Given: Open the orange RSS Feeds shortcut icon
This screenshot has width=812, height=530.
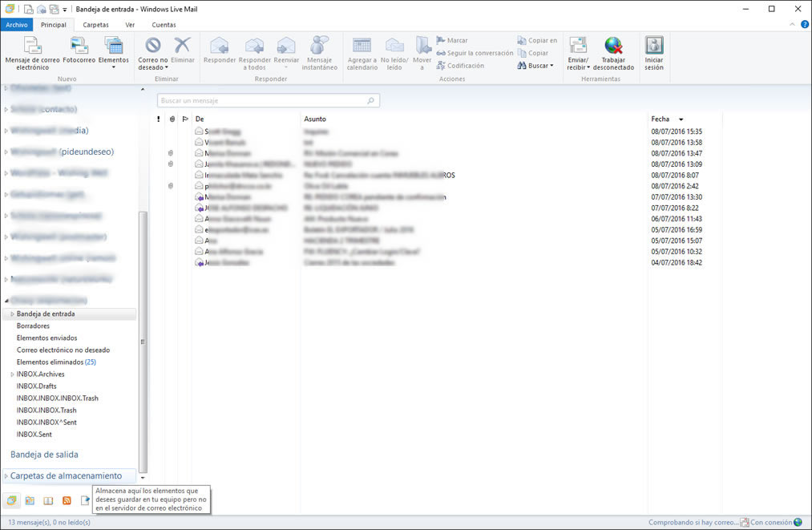Looking at the screenshot, I should [x=67, y=500].
